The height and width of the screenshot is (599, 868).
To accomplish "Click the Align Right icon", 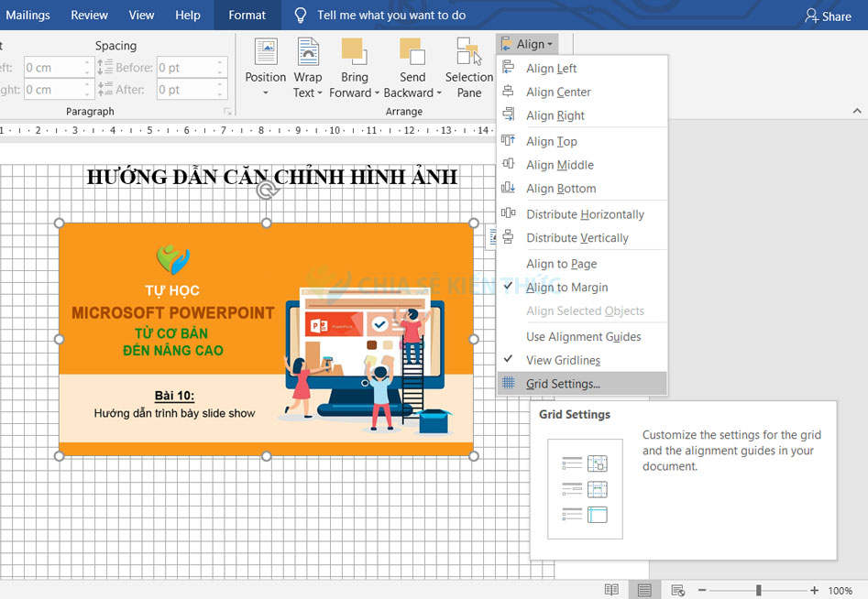I will click(508, 114).
